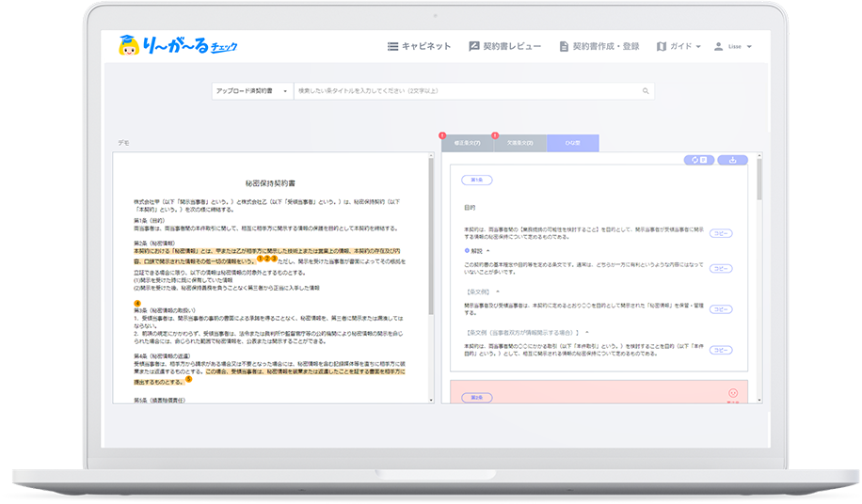Open the 契約書作成・登録 menu item
This screenshot has width=862, height=504.
[599, 47]
